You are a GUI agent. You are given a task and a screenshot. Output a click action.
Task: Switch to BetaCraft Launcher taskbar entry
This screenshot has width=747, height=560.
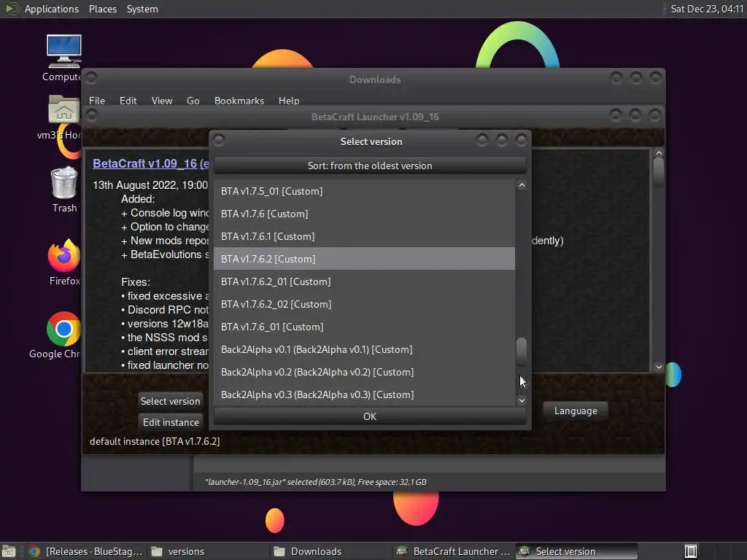pyautogui.click(x=454, y=551)
